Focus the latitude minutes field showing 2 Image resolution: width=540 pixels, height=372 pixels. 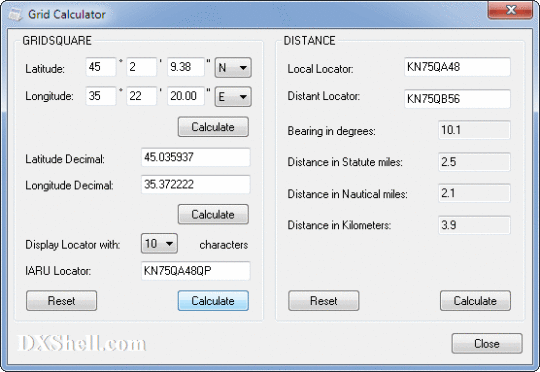[142, 67]
